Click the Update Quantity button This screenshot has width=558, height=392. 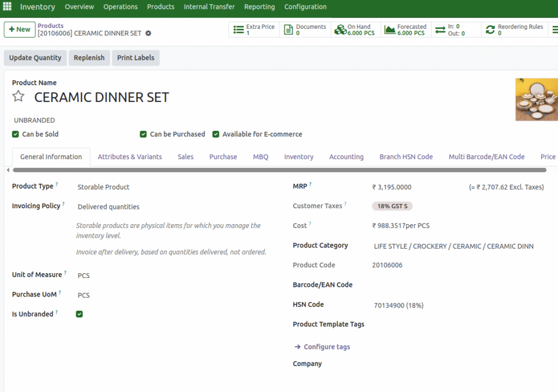pos(35,58)
